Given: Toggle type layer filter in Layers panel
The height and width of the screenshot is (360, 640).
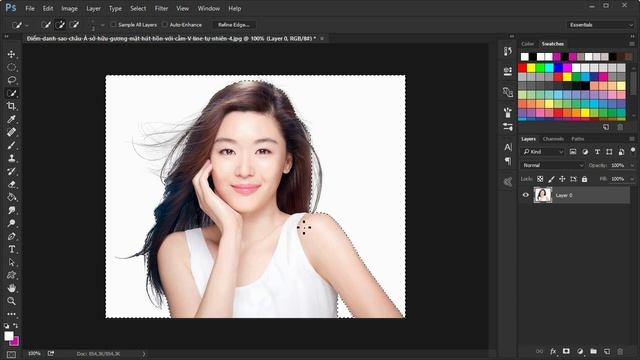Looking at the screenshot, I should tap(597, 152).
